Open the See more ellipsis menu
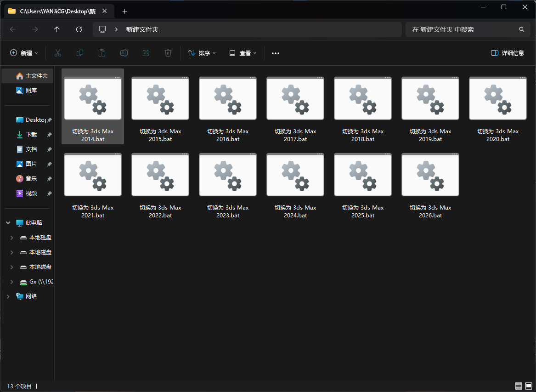This screenshot has height=392, width=536. click(276, 53)
